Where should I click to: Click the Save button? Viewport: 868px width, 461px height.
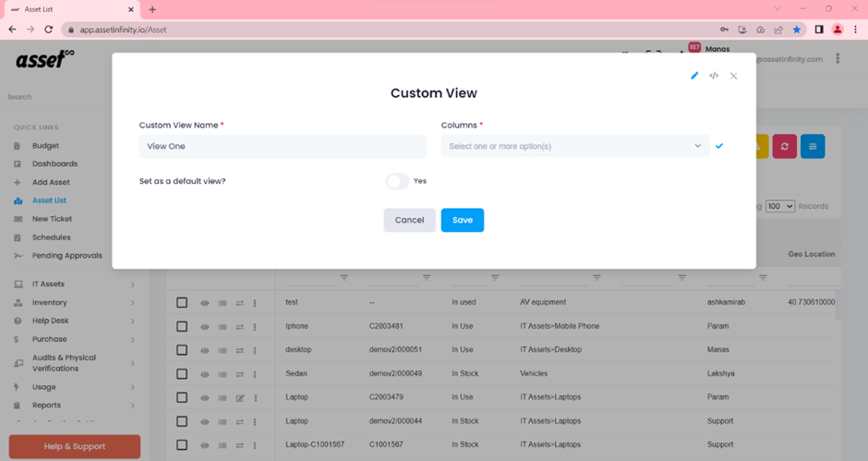click(x=462, y=220)
